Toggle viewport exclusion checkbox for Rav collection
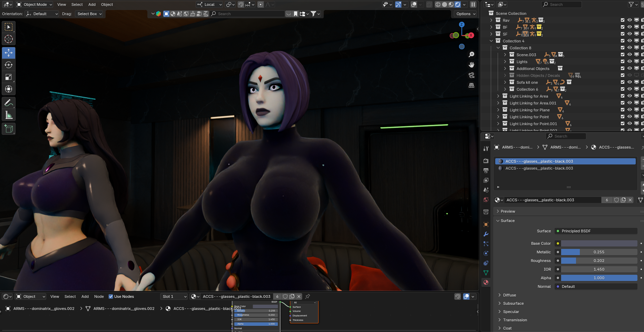Screen dimensions: 644x332 tap(623, 20)
